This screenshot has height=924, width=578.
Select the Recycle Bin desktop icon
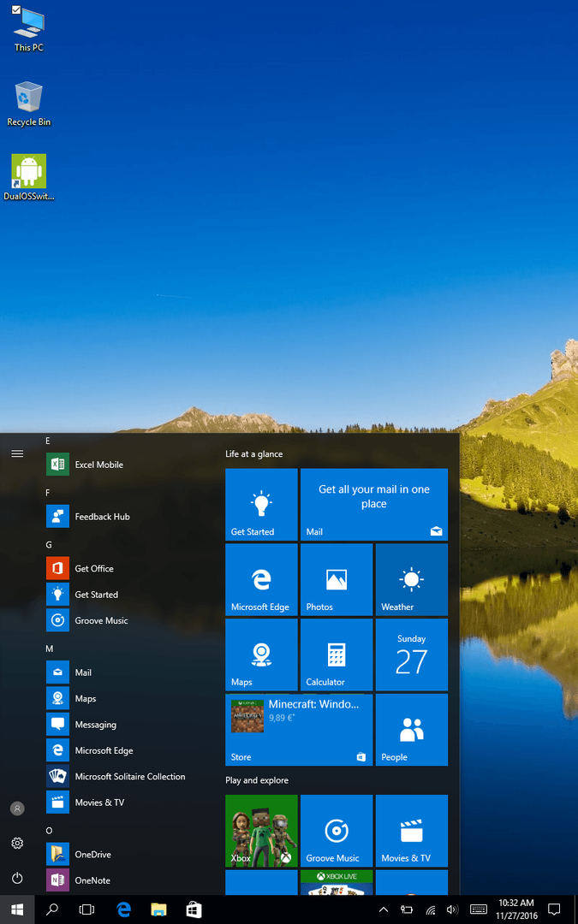(28, 104)
